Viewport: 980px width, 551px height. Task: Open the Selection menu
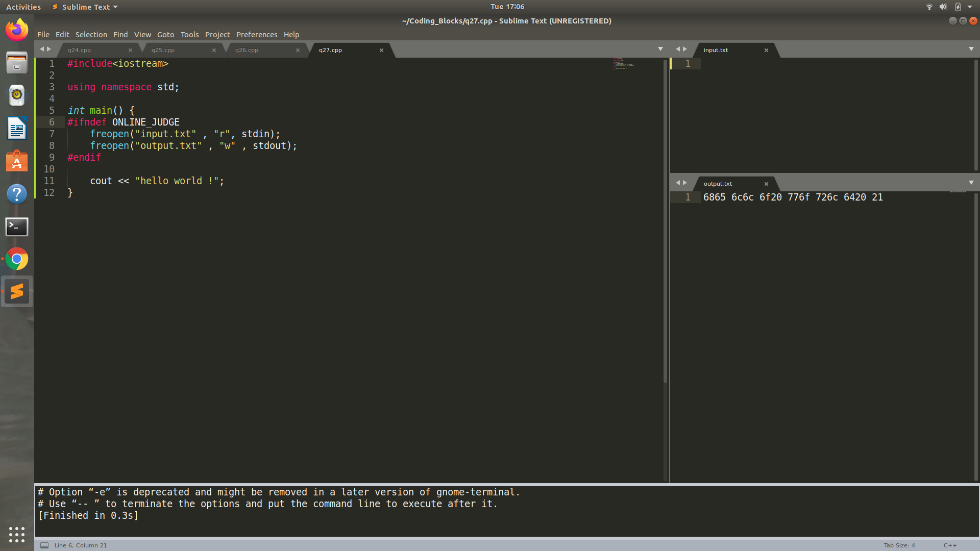point(91,35)
